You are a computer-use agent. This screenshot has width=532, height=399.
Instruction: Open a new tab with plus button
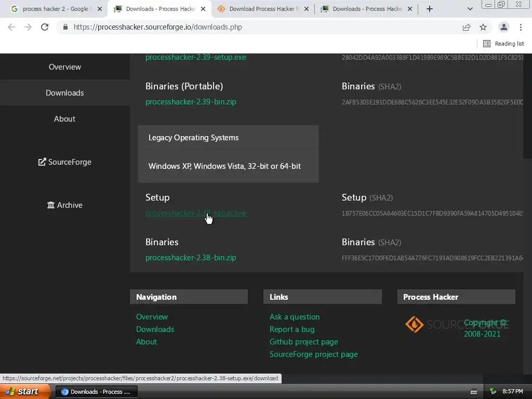(x=430, y=9)
